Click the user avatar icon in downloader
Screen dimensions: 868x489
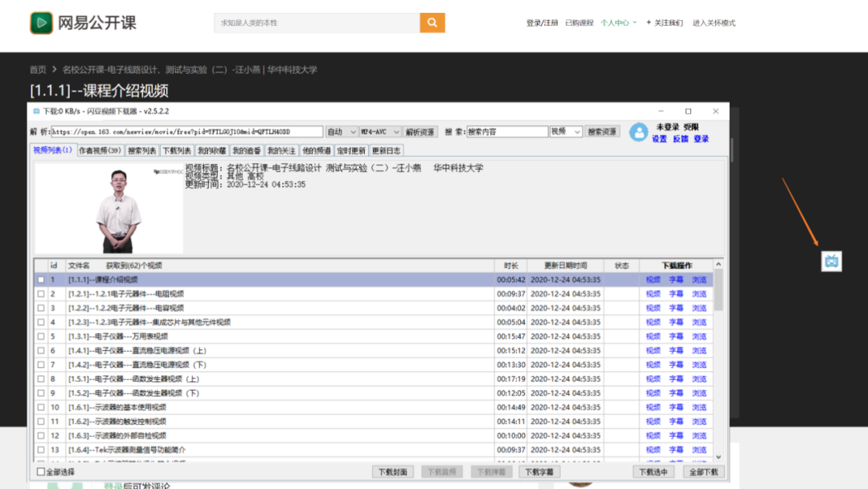click(638, 132)
